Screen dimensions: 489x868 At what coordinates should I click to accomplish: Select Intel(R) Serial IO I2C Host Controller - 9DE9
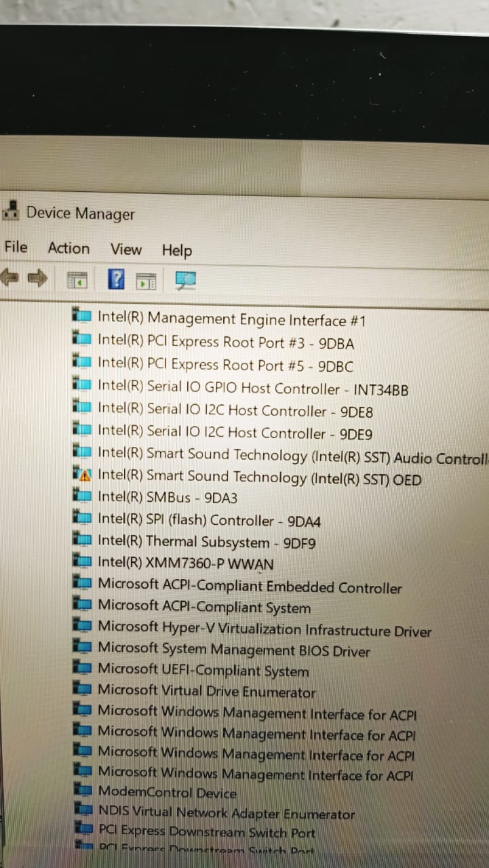click(235, 433)
